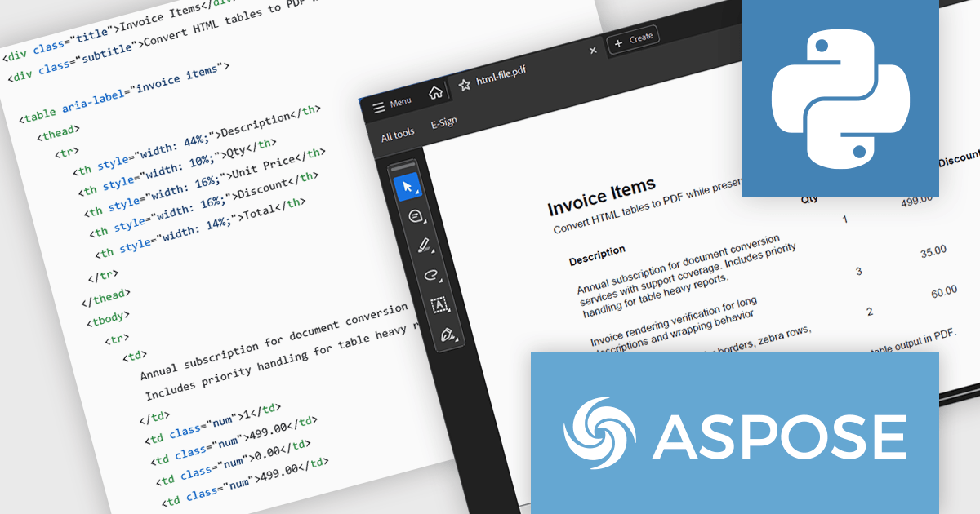
Task: Pick the Highlight marker tool
Action: [x=424, y=245]
